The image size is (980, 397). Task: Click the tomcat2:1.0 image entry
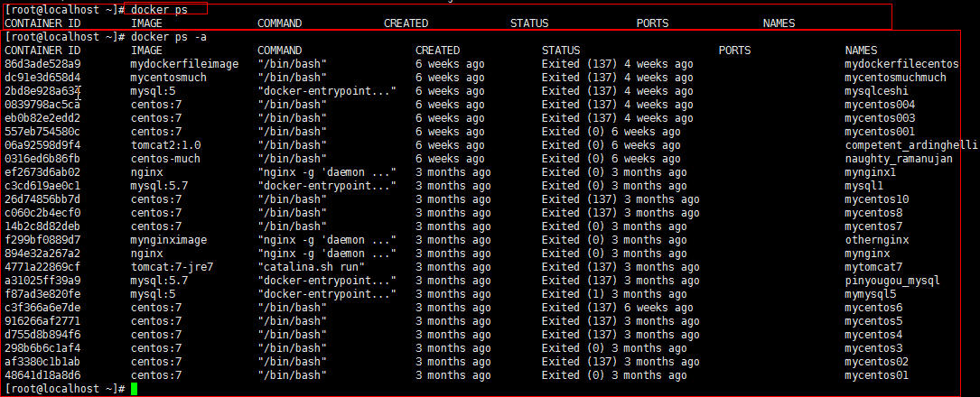[165, 145]
